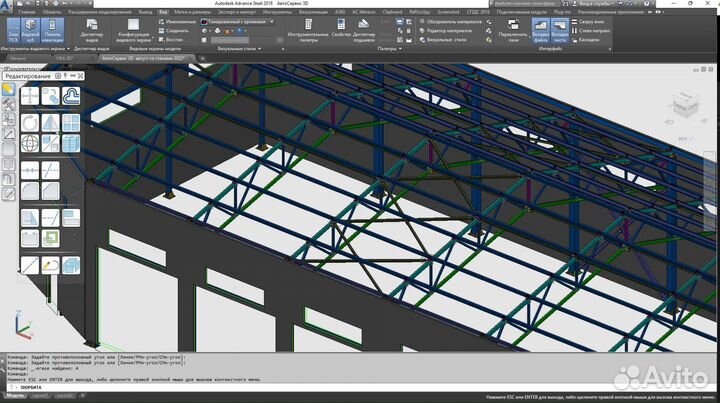Click Join viewports (Соединить) button
The width and height of the screenshot is (720, 403).
pos(174,31)
